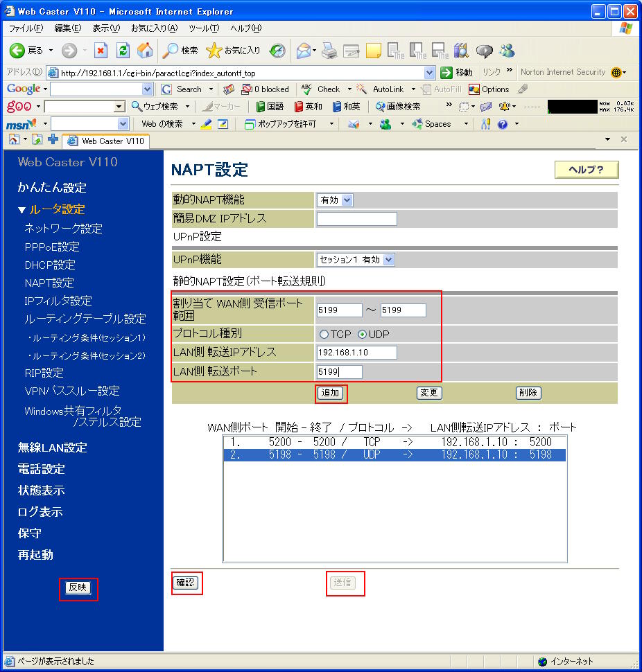Open the ヘルプ(H) menu
The height and width of the screenshot is (672, 642).
tap(245, 28)
